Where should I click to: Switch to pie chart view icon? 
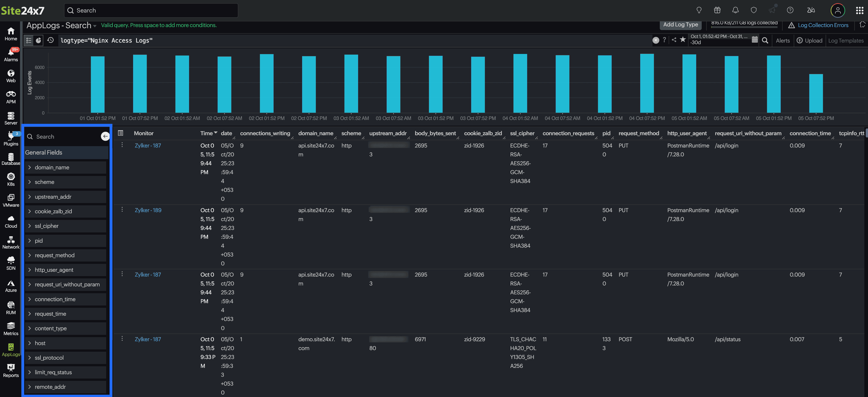[x=39, y=40]
